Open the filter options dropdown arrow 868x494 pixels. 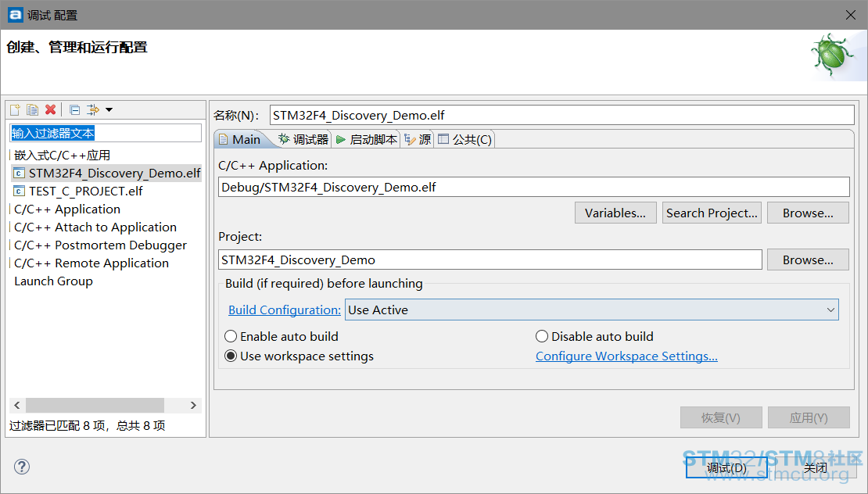(x=109, y=109)
